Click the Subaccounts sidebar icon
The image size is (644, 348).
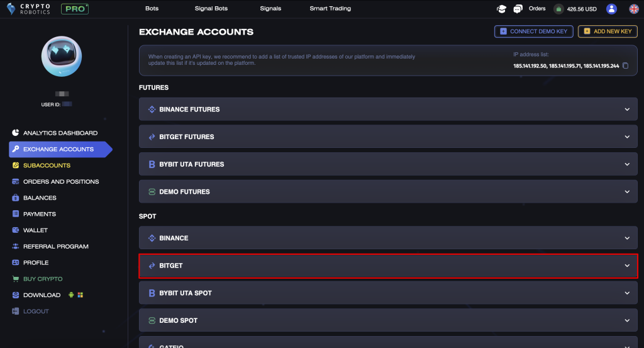coord(16,165)
